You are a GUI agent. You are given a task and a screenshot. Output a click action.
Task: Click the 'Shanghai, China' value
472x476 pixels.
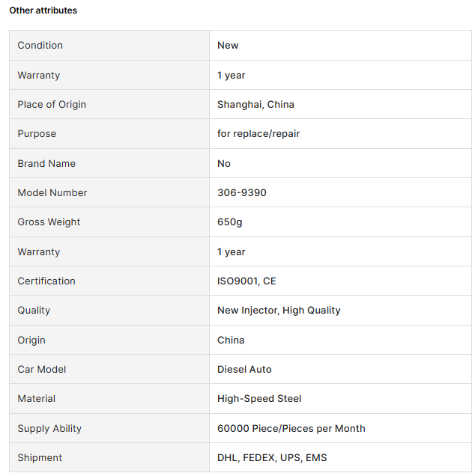point(255,105)
